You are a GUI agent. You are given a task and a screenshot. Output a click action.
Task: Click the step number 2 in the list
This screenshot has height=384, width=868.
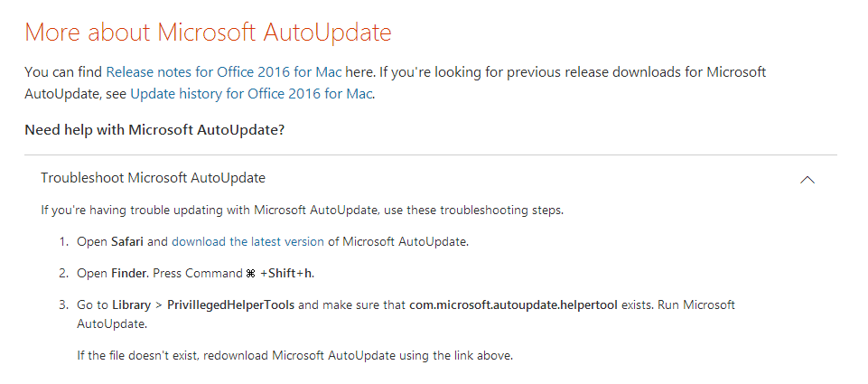coord(63,273)
